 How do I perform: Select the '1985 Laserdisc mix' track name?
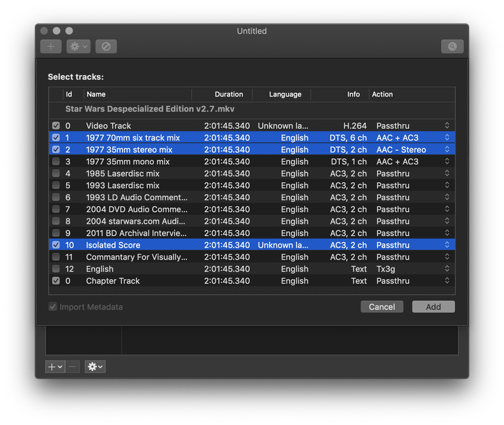123,173
